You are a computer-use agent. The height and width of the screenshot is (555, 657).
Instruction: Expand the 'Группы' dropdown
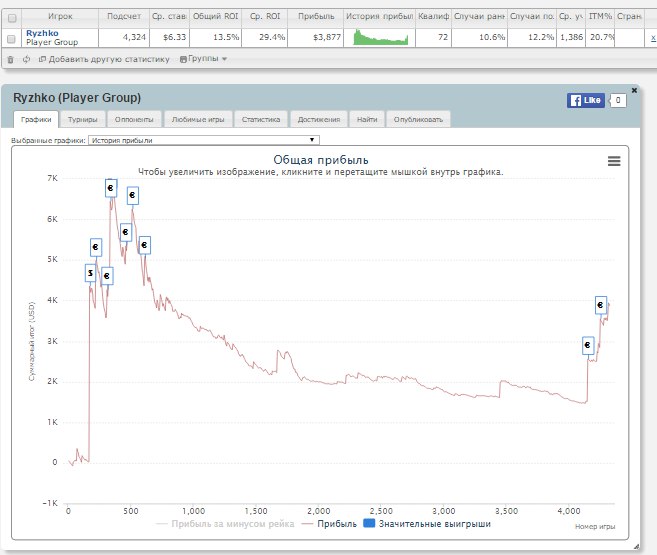pos(203,59)
